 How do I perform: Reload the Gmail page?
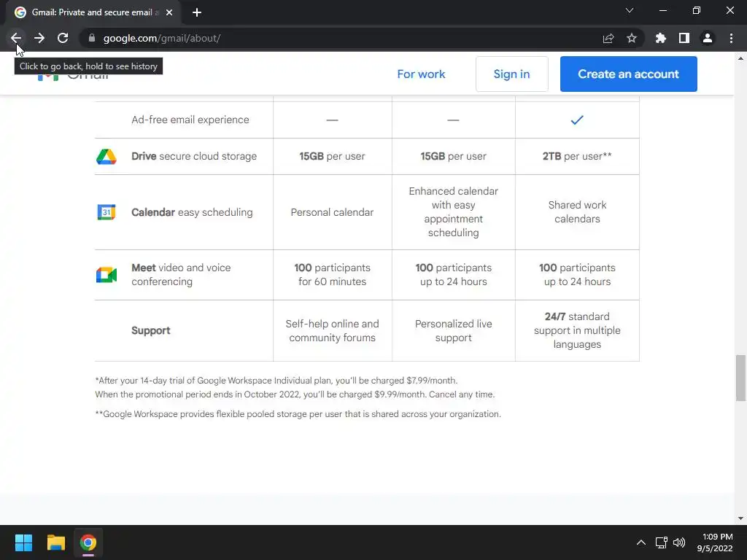point(63,38)
